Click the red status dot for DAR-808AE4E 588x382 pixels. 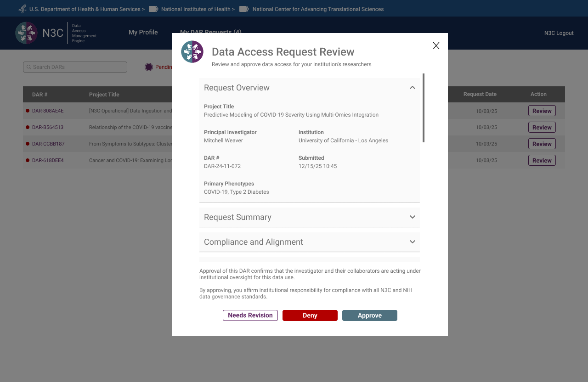click(28, 111)
